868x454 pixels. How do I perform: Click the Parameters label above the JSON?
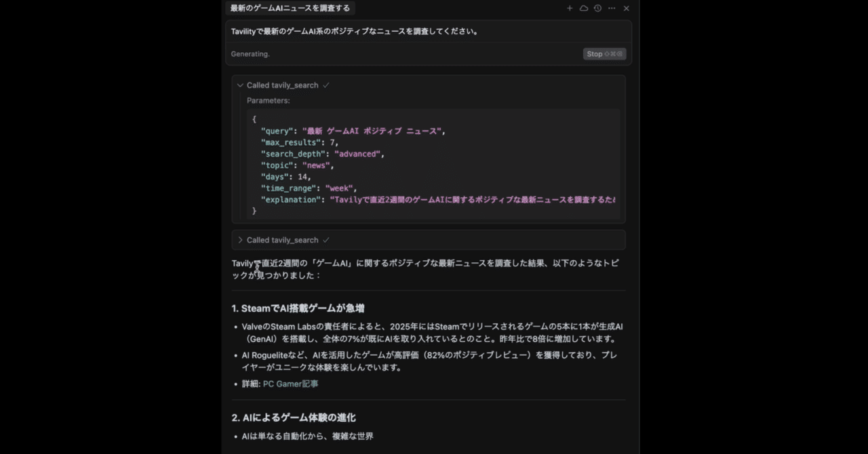click(x=268, y=100)
